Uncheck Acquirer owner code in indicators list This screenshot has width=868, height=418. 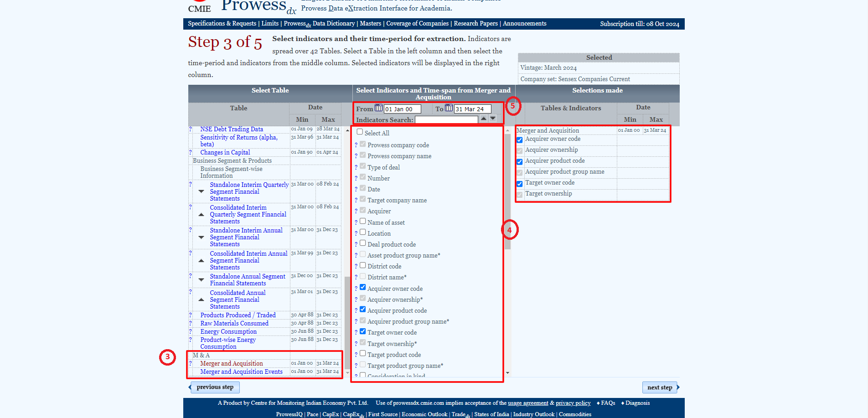[363, 287]
